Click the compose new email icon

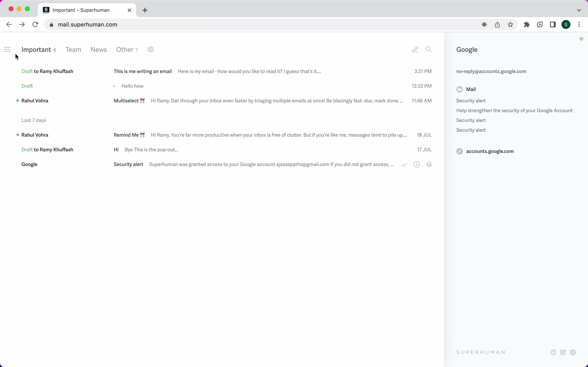[415, 50]
